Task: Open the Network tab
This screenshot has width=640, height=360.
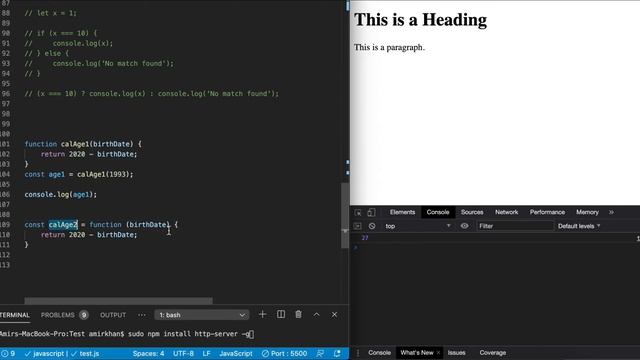Action: point(507,212)
